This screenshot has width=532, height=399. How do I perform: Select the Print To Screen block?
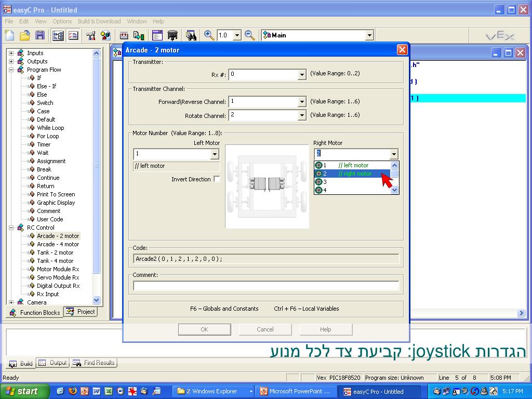coord(56,194)
